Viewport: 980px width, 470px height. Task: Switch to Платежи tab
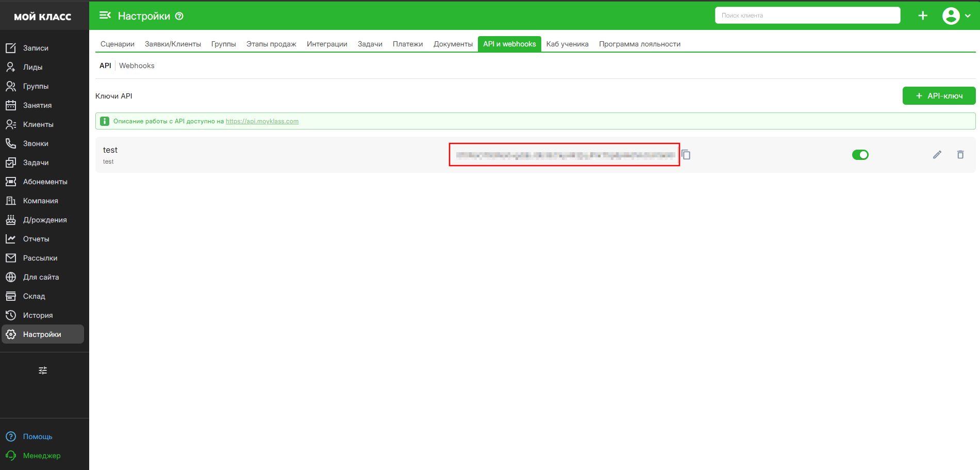click(x=408, y=44)
